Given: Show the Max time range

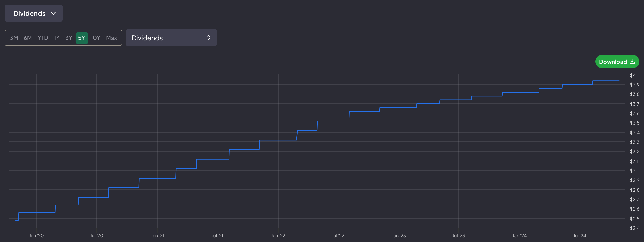Looking at the screenshot, I should click(x=112, y=38).
